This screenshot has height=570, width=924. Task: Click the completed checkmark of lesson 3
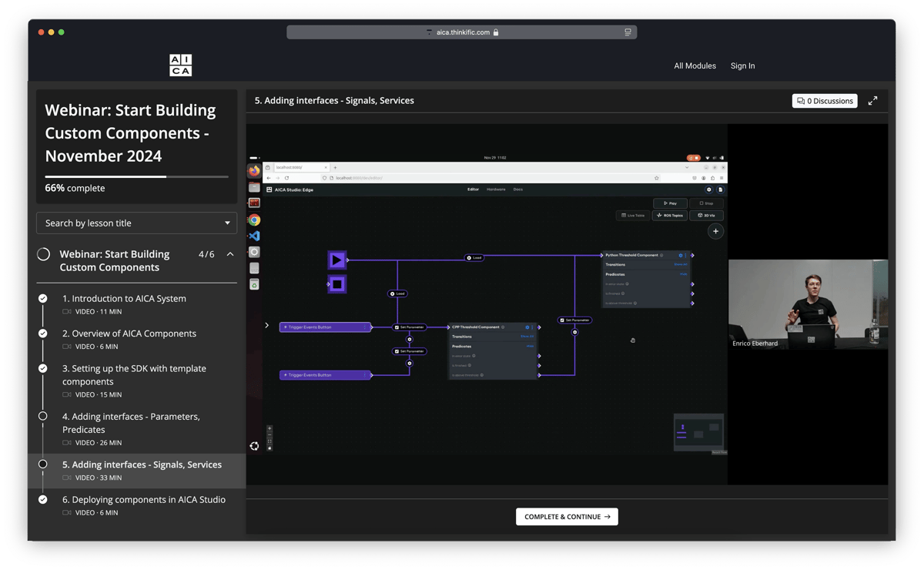click(43, 368)
